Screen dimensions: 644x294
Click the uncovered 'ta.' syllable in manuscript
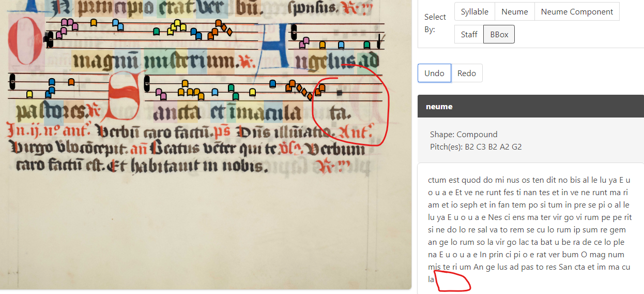pos(340,112)
